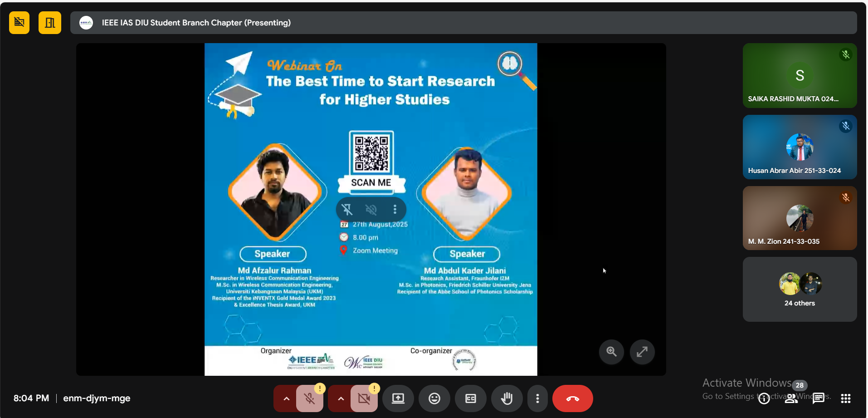Image resolution: width=868 pixels, height=418 pixels.
Task: Click the crossed-out speaker icon on presentation
Action: (371, 209)
